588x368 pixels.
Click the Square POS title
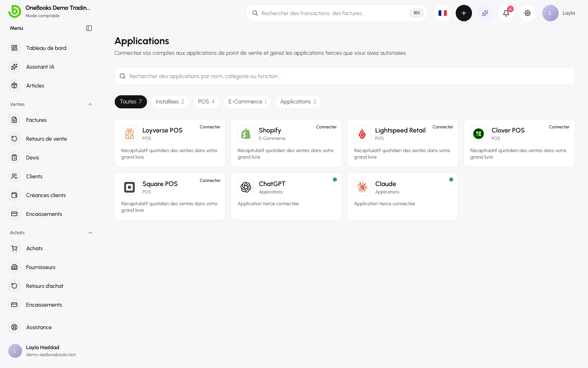(x=160, y=184)
